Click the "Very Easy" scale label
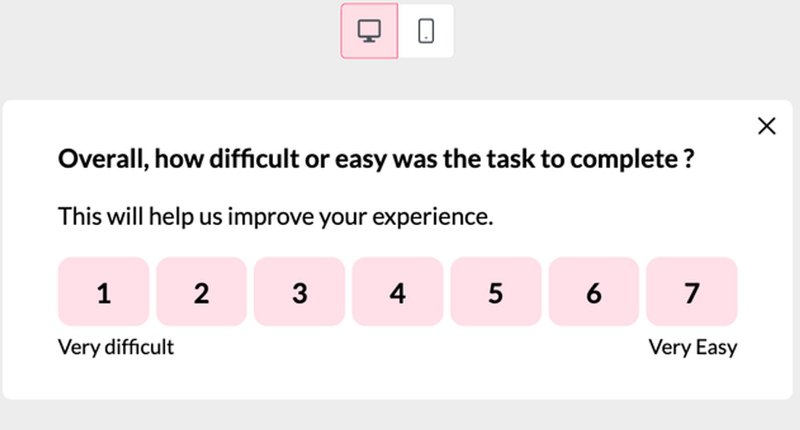Image resolution: width=800 pixels, height=430 pixels. (693, 347)
